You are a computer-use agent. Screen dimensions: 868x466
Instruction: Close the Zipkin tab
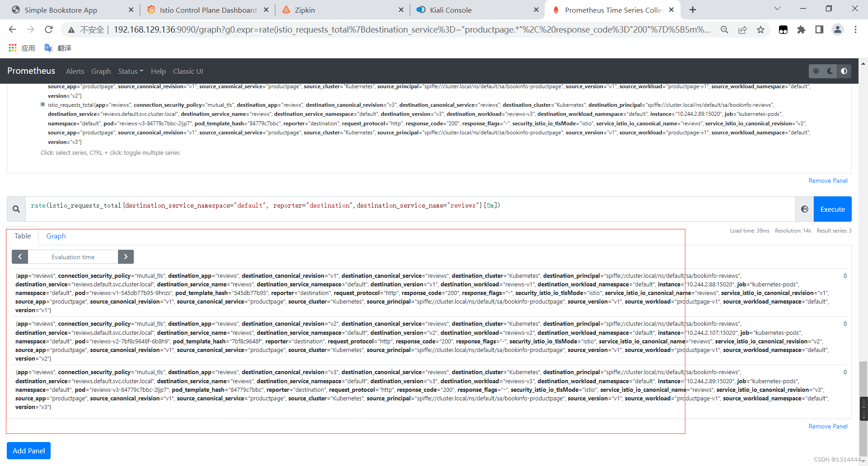pyautogui.click(x=401, y=10)
